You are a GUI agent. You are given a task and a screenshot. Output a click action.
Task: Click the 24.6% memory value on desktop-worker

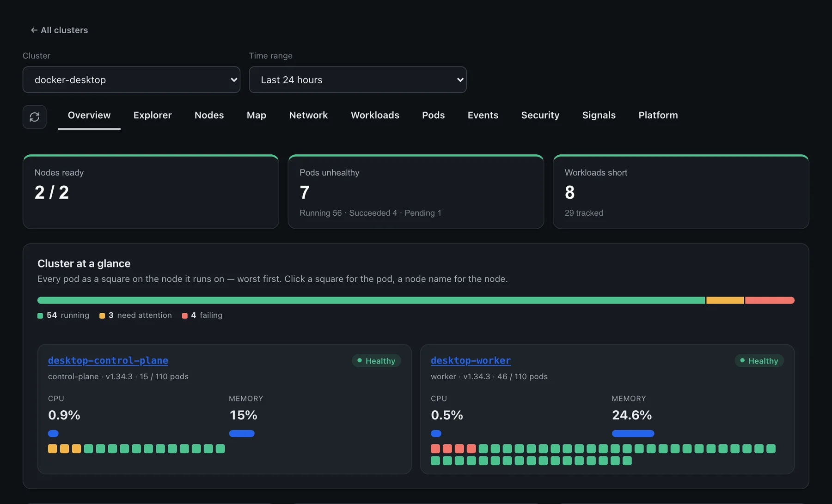[x=632, y=415]
